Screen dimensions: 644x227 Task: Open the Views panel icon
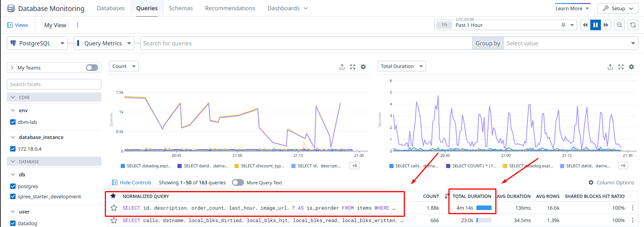click(10, 25)
